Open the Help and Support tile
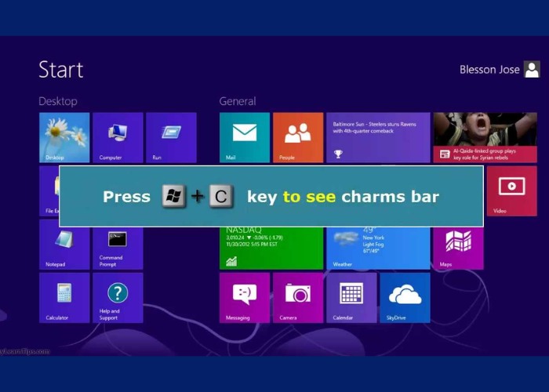 click(x=118, y=297)
